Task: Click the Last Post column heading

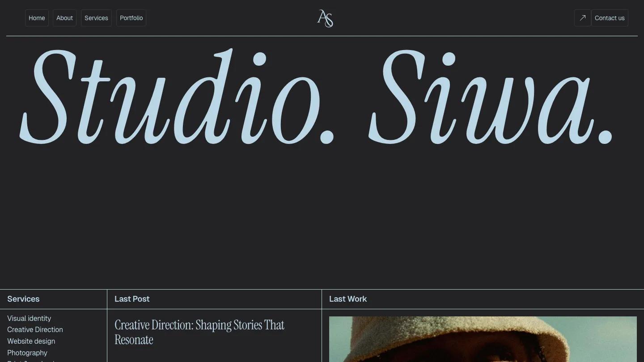Action: click(x=132, y=299)
